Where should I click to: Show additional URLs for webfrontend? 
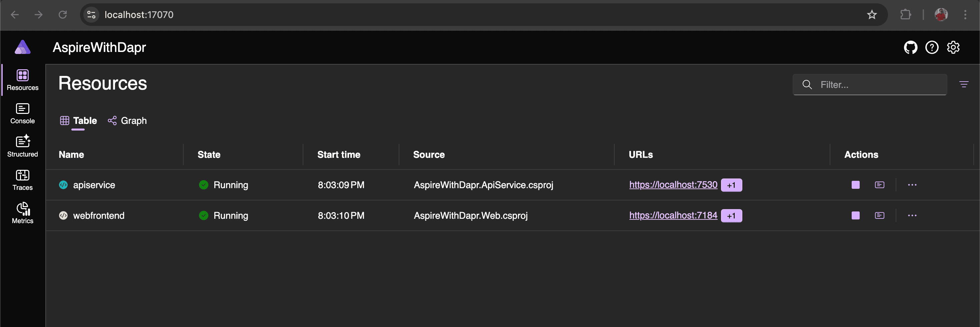(731, 216)
